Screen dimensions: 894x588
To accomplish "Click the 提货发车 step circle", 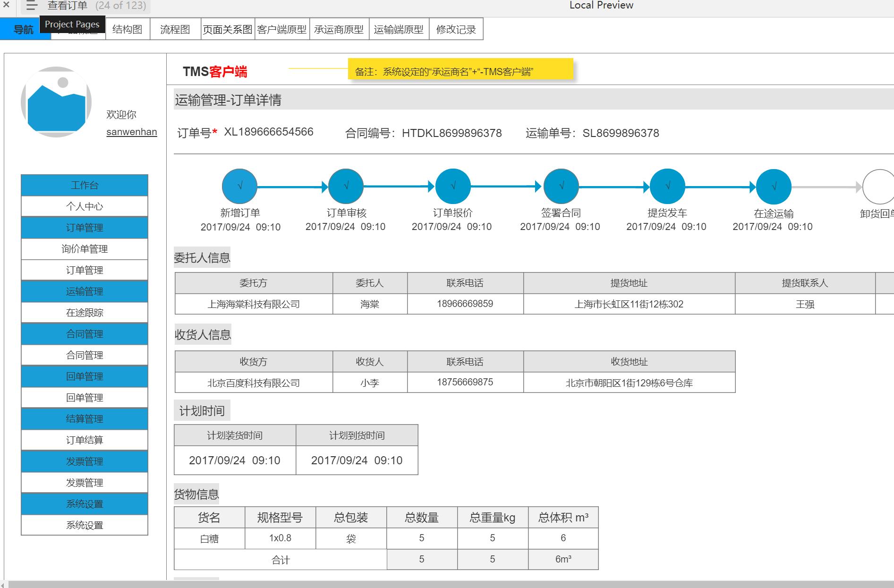I will point(667,186).
